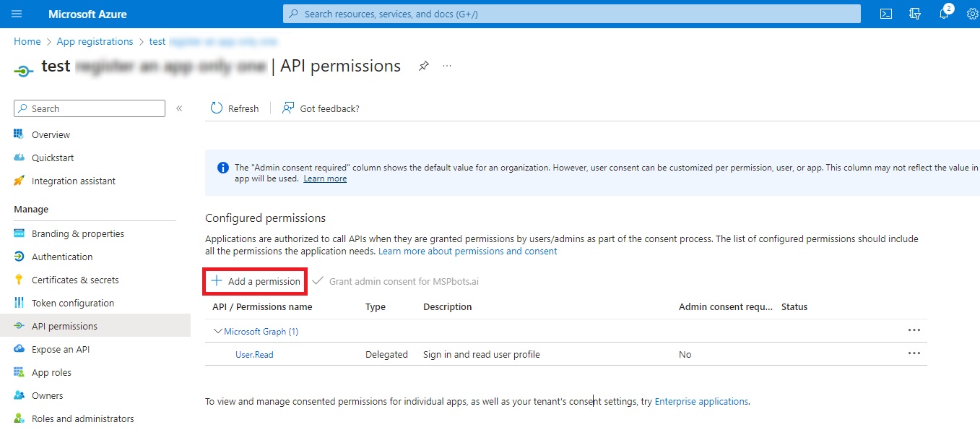Open the hamburger portal menu

tap(17, 13)
